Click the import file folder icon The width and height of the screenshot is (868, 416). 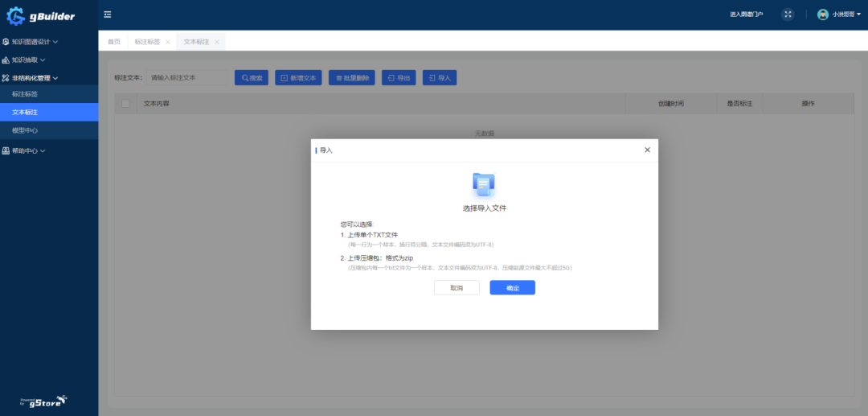(484, 184)
